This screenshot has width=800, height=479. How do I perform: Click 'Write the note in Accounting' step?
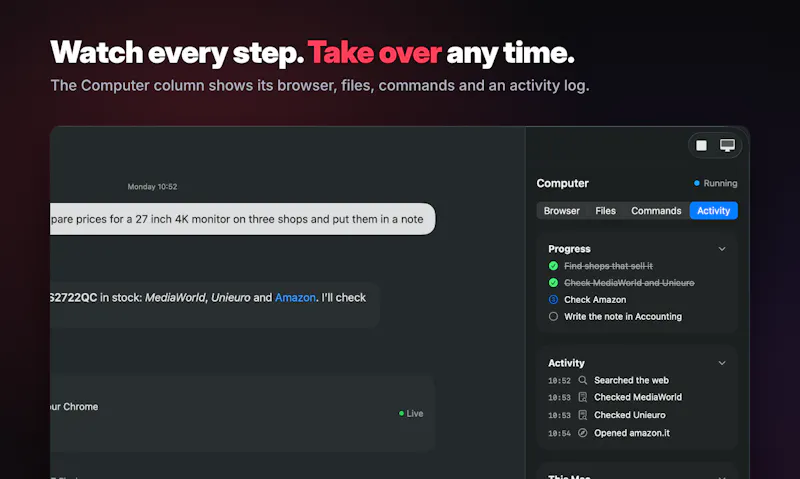[x=622, y=316]
